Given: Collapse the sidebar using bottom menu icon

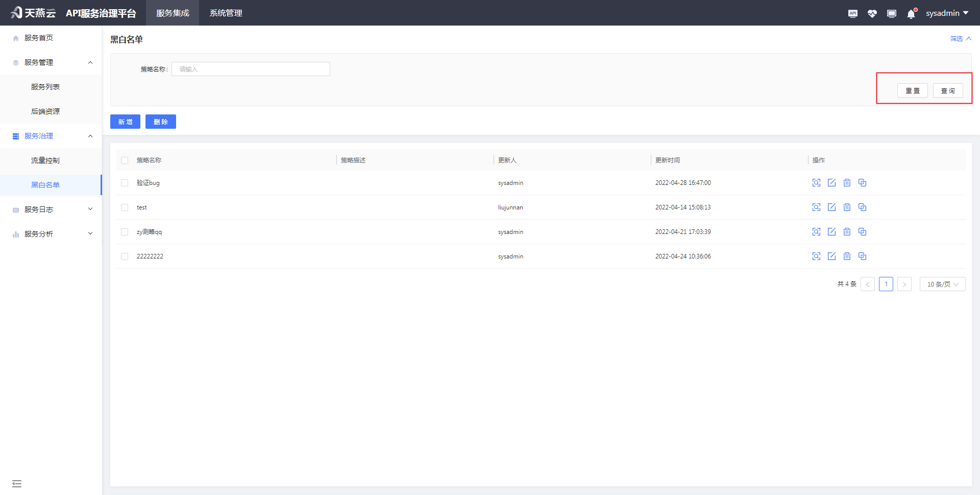Looking at the screenshot, I should pos(17,483).
